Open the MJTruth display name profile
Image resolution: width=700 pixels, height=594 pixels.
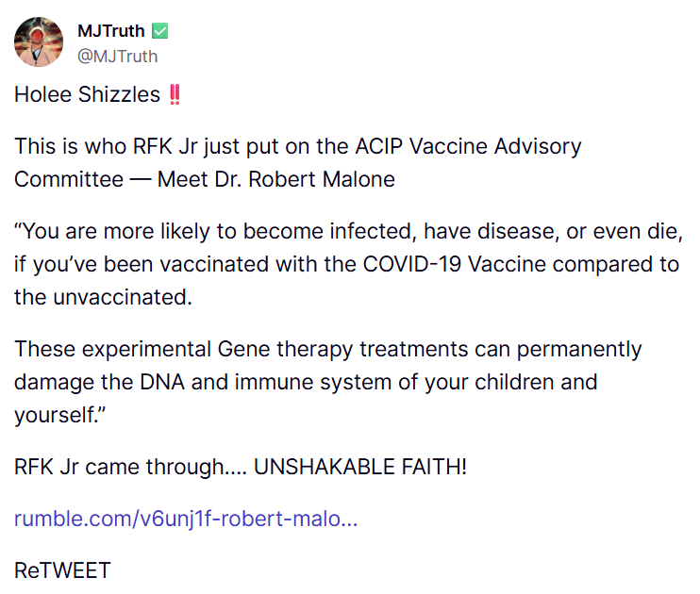(x=110, y=31)
